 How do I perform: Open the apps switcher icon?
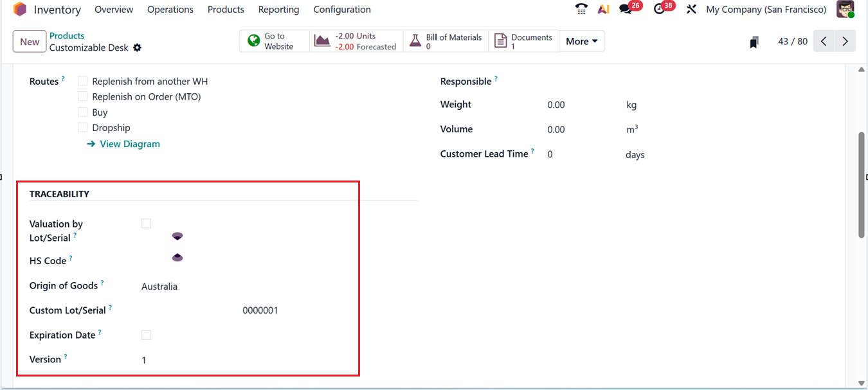point(691,9)
